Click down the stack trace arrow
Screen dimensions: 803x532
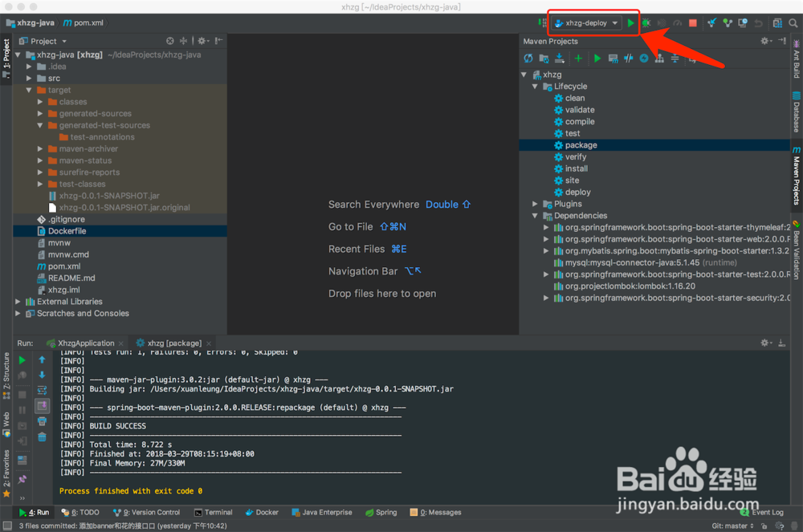[42, 375]
